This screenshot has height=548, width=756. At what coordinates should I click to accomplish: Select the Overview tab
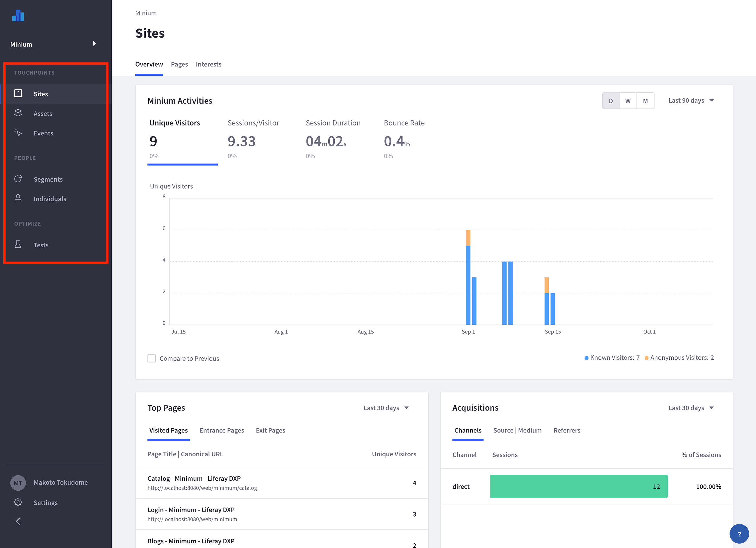tap(149, 64)
